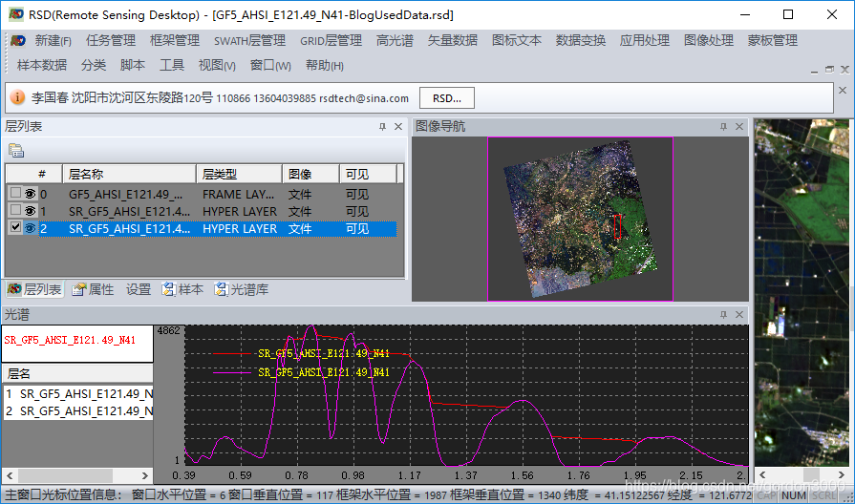The image size is (855, 504).
Task: Click the 图像 column header
Action: 310,175
